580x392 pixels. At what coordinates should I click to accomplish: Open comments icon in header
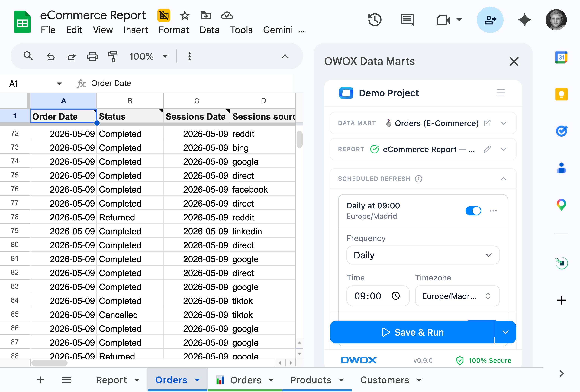coord(407,20)
